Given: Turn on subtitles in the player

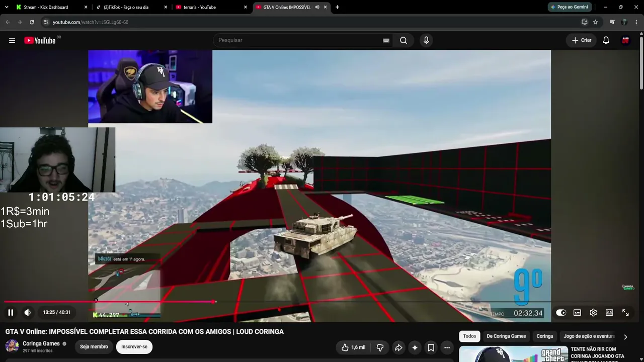Looking at the screenshot, I should 577,313.
